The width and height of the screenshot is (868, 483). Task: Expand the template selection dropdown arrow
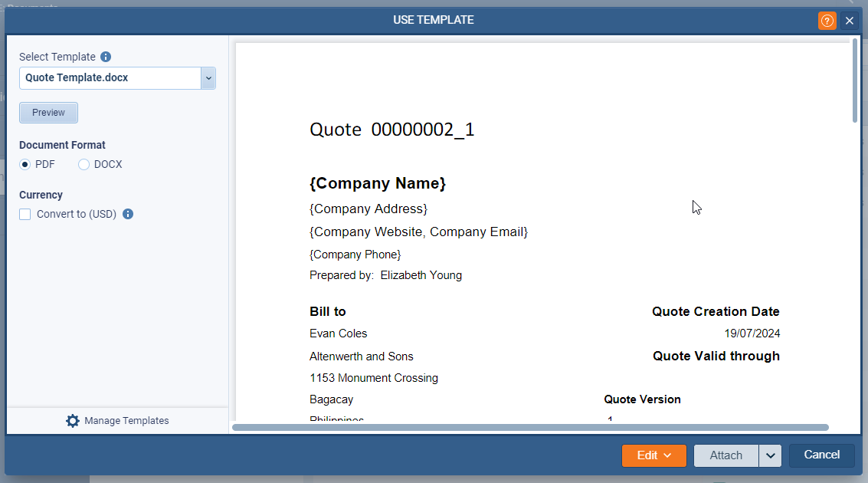[208, 77]
